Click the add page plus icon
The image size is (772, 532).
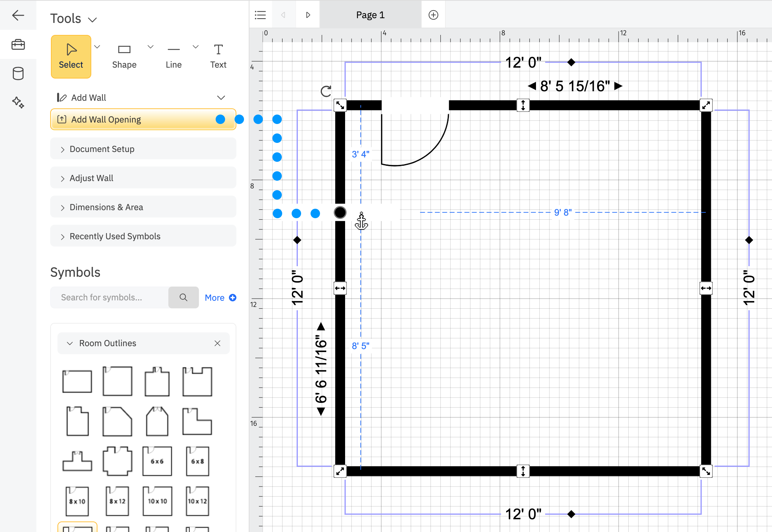pos(433,15)
